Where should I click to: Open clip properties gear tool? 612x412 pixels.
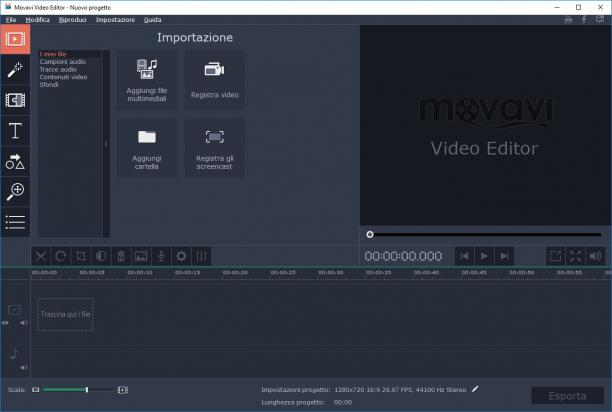181,256
